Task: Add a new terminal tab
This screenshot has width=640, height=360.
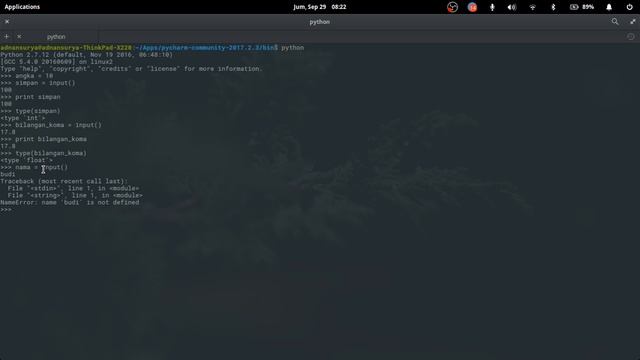Action: (x=7, y=36)
